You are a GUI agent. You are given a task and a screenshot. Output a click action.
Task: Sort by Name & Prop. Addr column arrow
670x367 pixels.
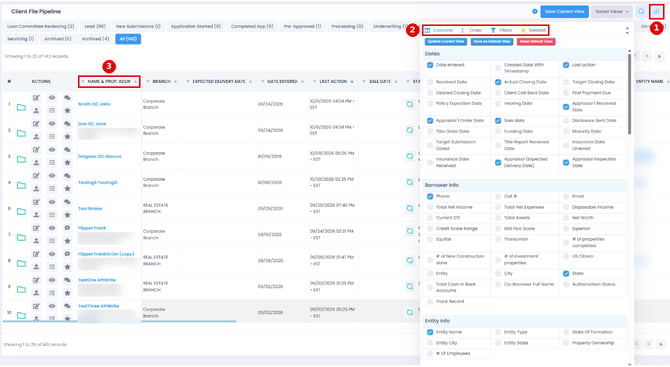click(x=136, y=82)
